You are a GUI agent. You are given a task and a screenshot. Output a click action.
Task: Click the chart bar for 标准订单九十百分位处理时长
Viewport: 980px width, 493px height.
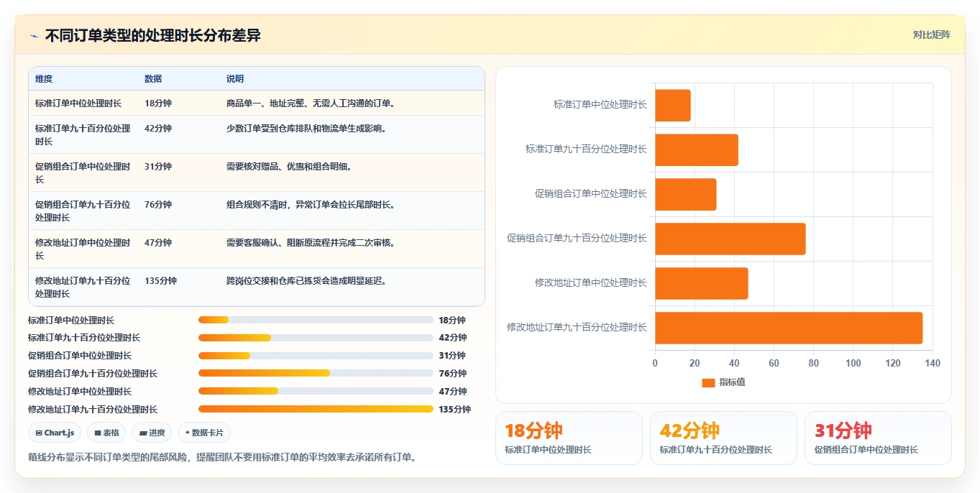coord(697,150)
